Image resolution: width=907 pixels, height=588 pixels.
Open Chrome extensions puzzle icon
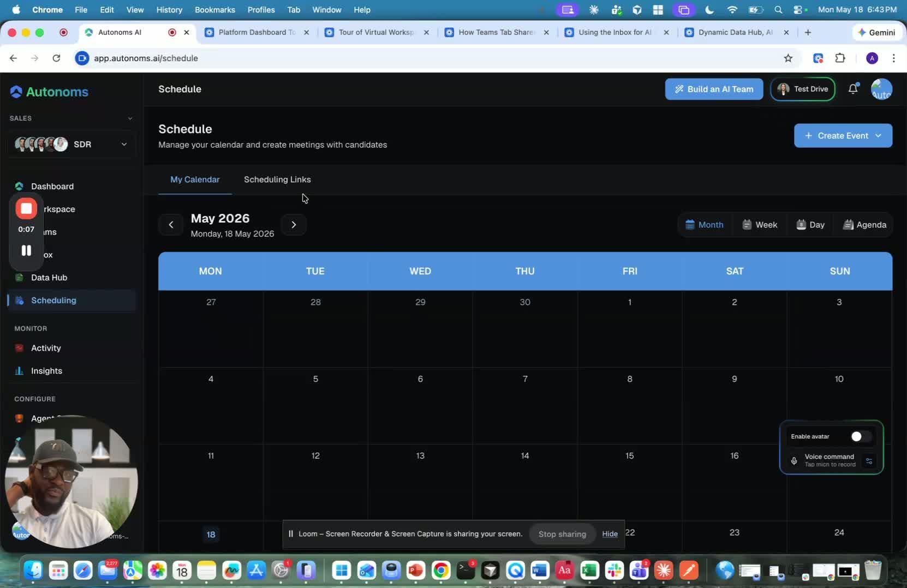coord(840,58)
